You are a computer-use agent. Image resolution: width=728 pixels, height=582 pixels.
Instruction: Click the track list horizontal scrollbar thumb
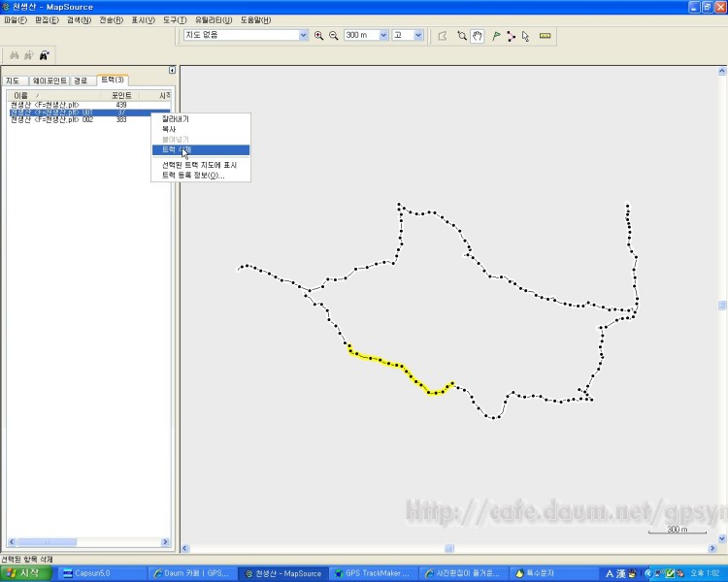[x=47, y=541]
